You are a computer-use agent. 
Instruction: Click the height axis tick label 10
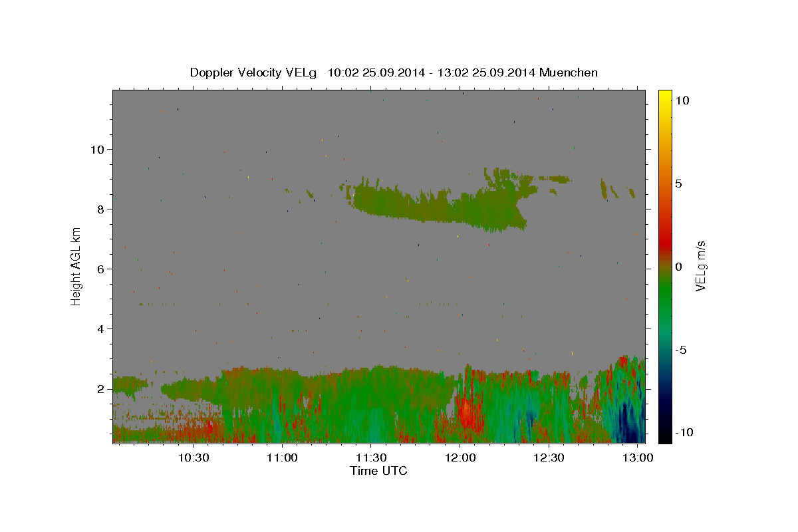point(98,149)
